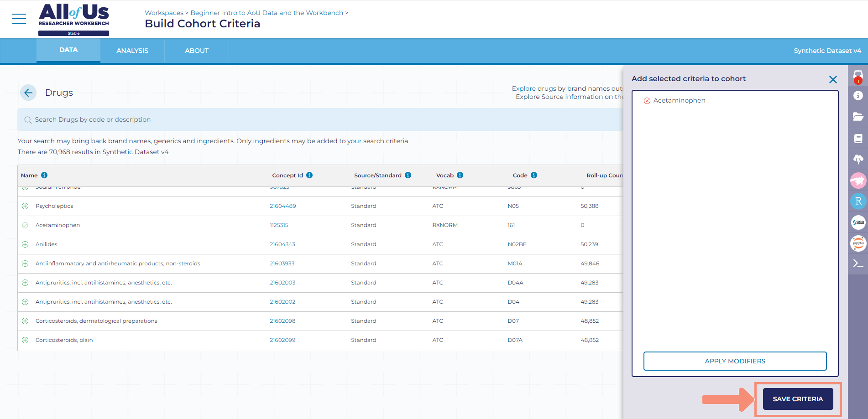The image size is (868, 419).
Task: Click concept id 21604343
Action: [x=282, y=244]
